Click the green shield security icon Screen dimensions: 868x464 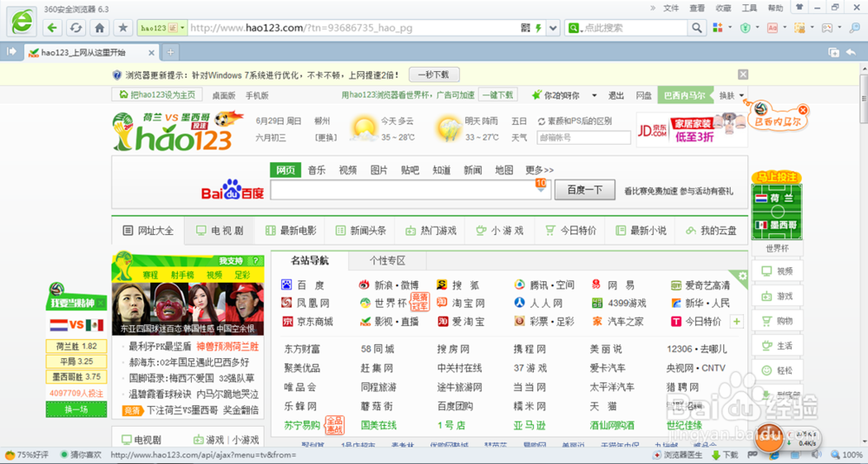coord(745,28)
